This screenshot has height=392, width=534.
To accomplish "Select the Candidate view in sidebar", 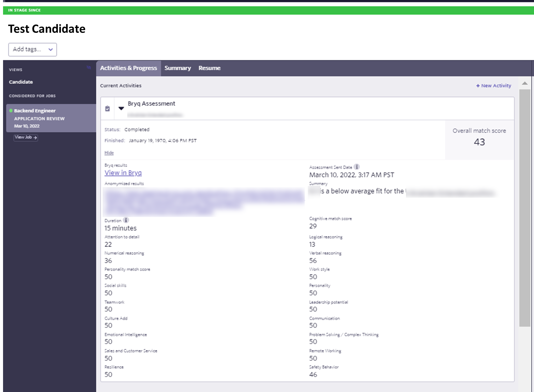I will (x=21, y=82).
